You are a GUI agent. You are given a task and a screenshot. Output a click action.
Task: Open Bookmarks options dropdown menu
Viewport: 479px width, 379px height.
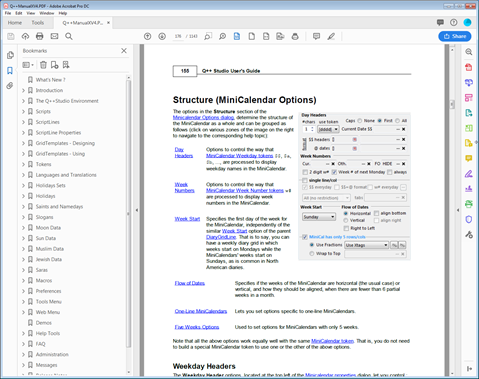click(x=28, y=65)
